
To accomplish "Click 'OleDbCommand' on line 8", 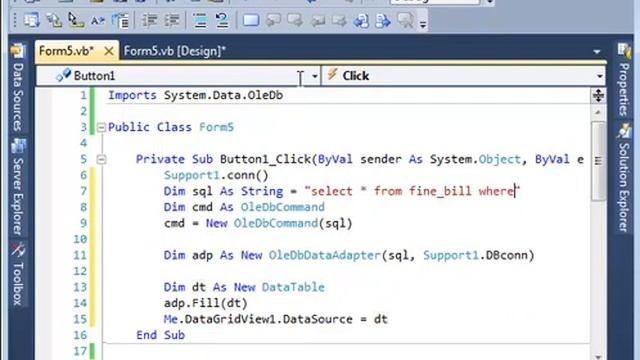I will tap(282, 207).
